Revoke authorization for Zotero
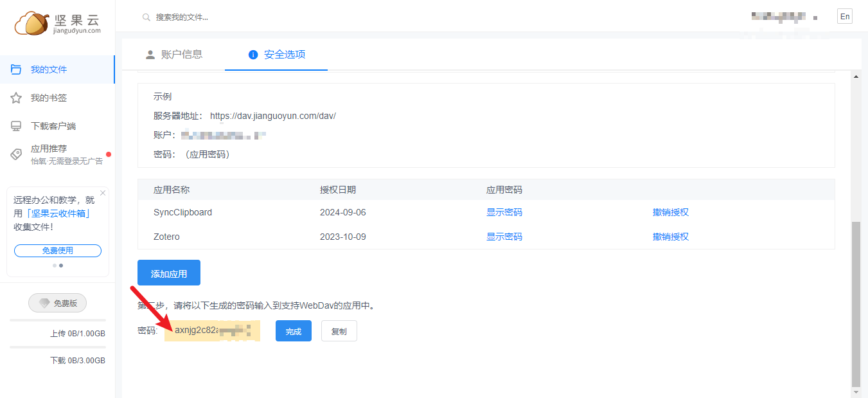 [670, 237]
